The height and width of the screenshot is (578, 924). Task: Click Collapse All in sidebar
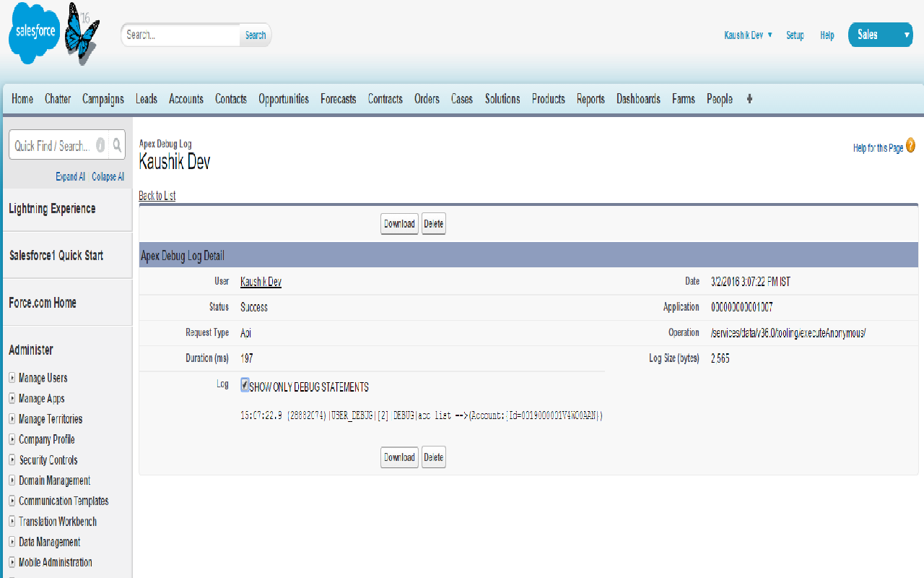108,176
